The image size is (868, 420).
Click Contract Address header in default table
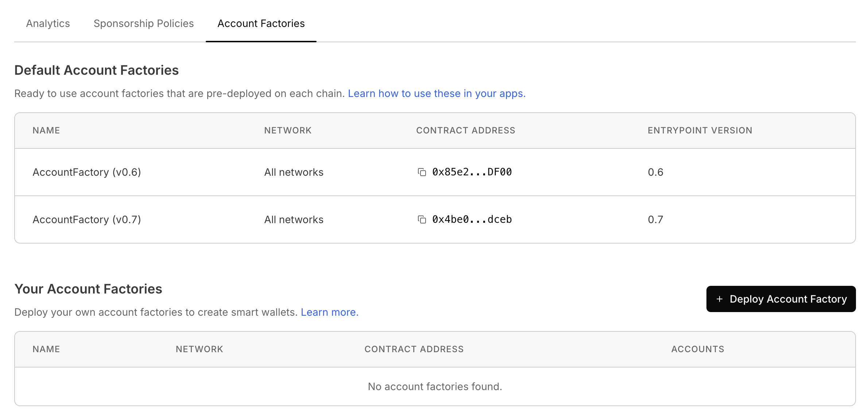coord(465,131)
